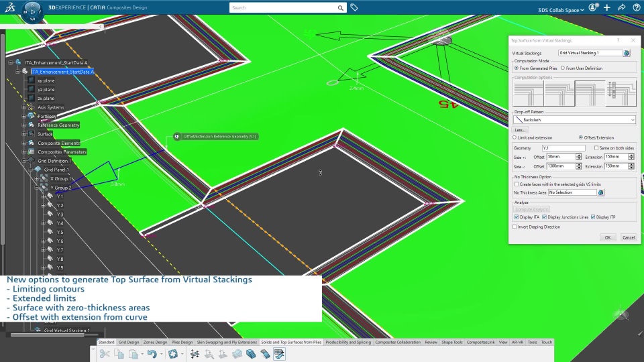Toggle Display Junctions Lines checkbox
644x362 pixels.
click(544, 217)
